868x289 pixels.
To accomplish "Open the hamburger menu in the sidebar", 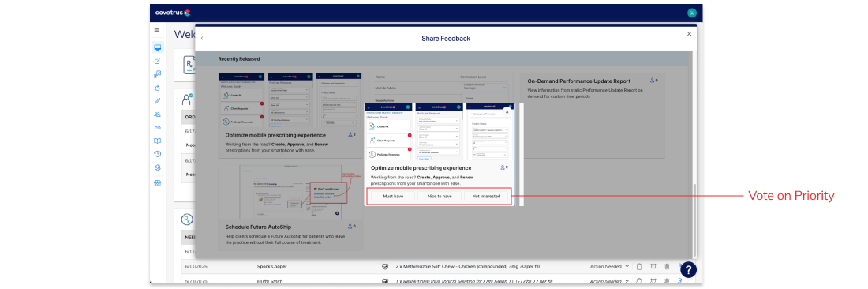I will pos(157,30).
